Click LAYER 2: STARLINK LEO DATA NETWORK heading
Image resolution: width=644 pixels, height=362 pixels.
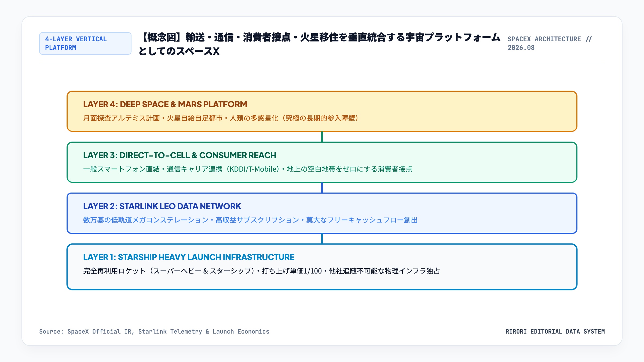coord(162,206)
